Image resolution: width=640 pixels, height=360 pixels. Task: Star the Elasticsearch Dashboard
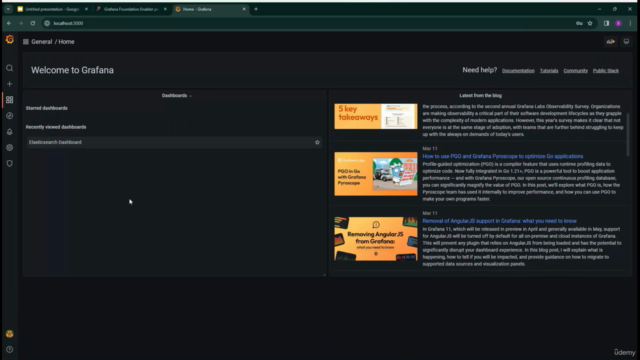pos(317,142)
